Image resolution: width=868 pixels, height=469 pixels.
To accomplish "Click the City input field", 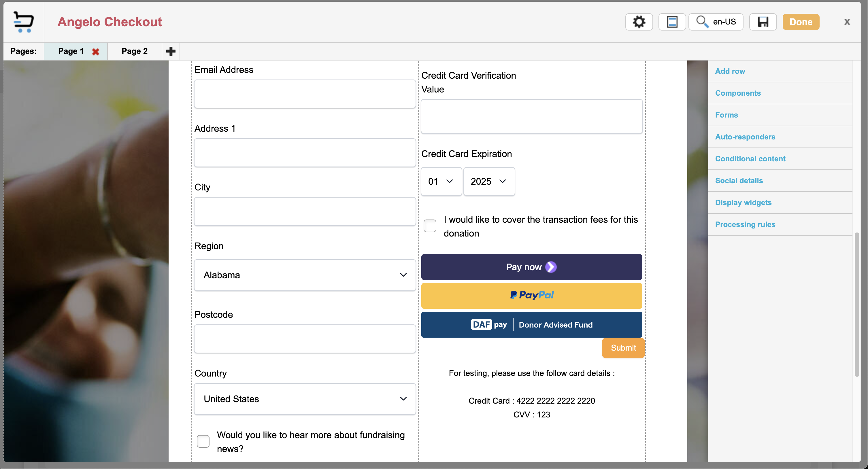I will click(305, 211).
